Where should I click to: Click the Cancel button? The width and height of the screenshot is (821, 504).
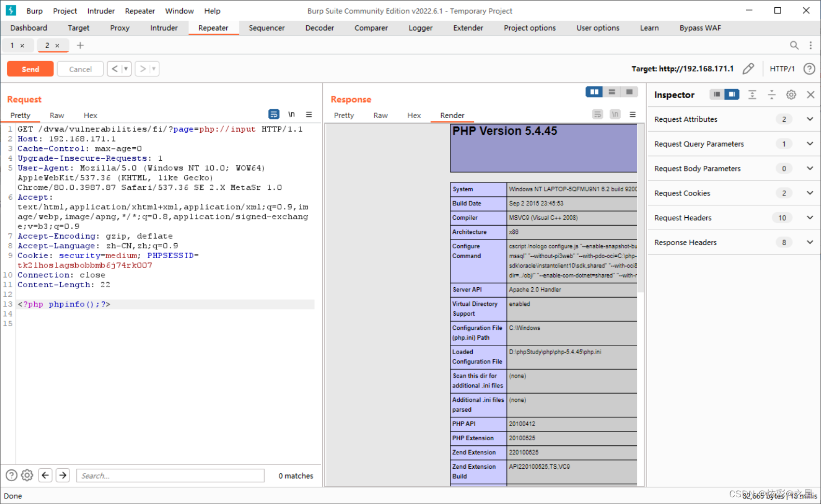click(x=80, y=69)
